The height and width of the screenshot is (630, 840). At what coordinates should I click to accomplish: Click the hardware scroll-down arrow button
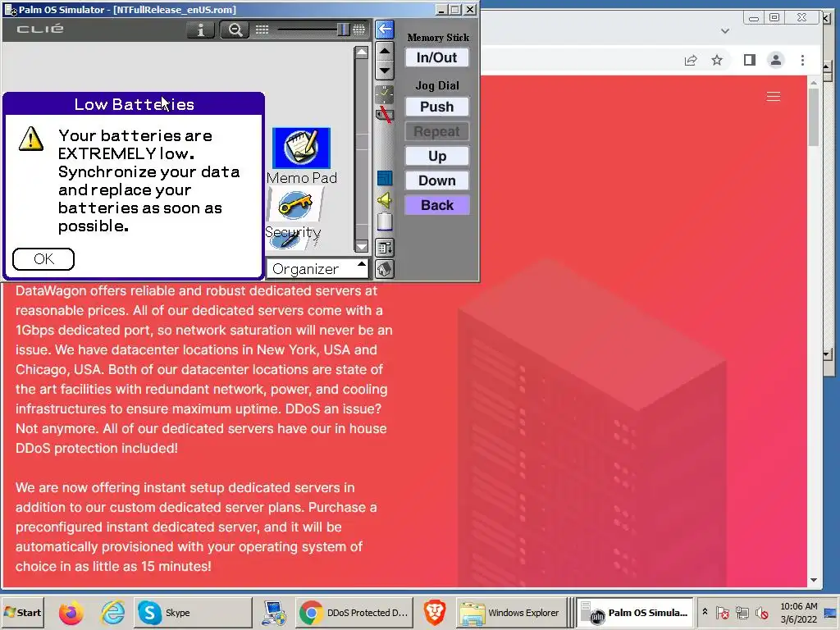(x=385, y=71)
